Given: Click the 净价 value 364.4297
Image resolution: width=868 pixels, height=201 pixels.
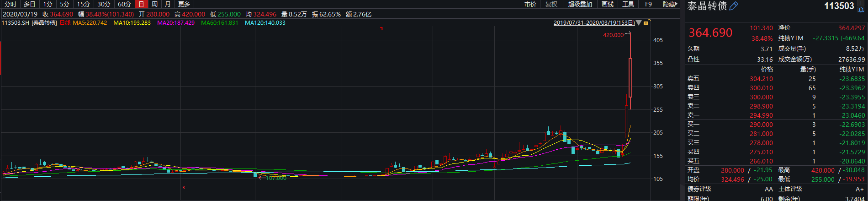Looking at the screenshot, I should click(x=852, y=28).
